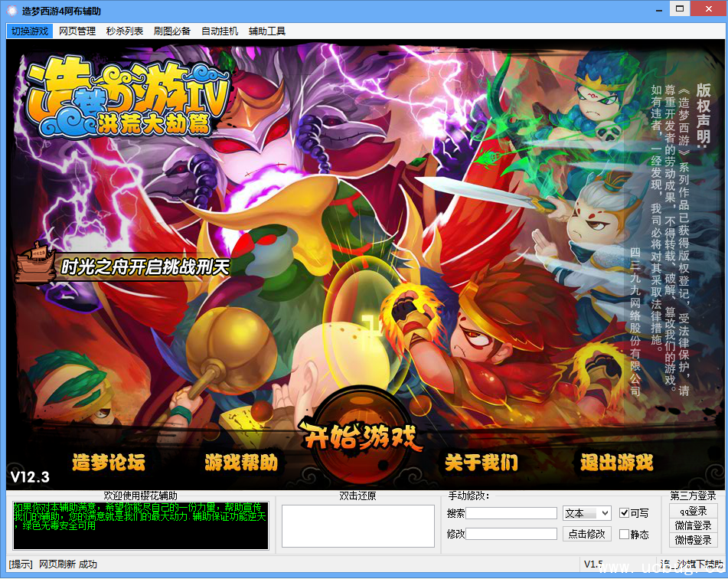Close the 造梦西游4阿布辅助 window

(709, 9)
